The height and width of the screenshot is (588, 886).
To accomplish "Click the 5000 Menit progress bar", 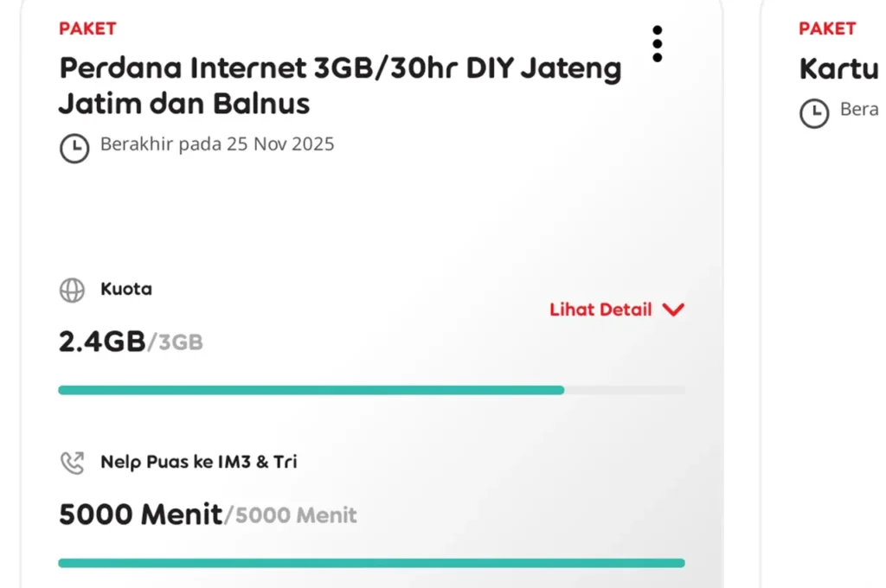I will point(371,562).
